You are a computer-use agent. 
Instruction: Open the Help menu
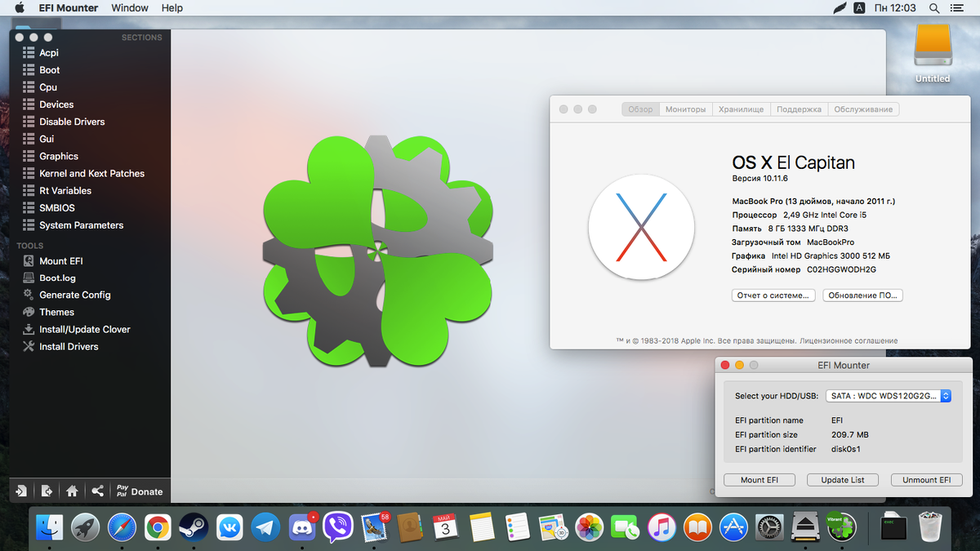click(x=172, y=8)
